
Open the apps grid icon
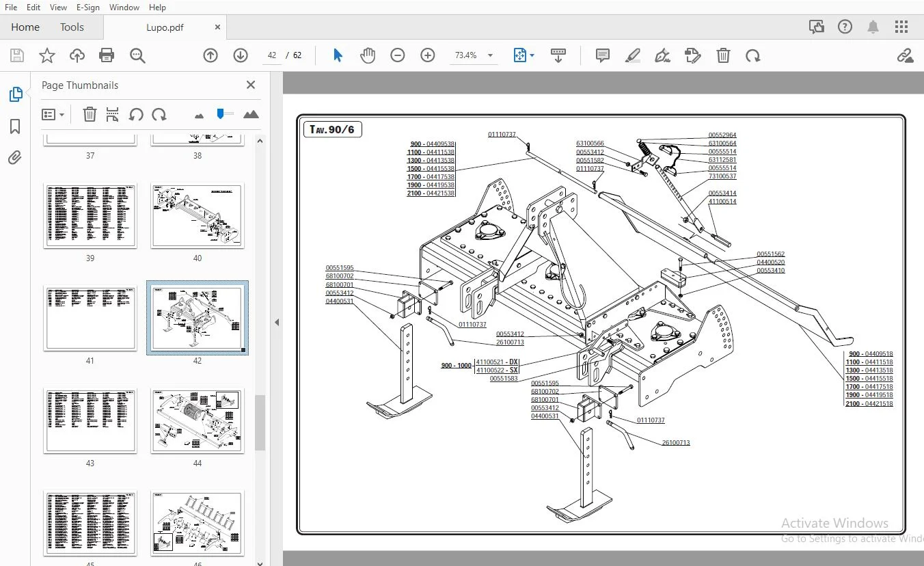[x=901, y=27]
